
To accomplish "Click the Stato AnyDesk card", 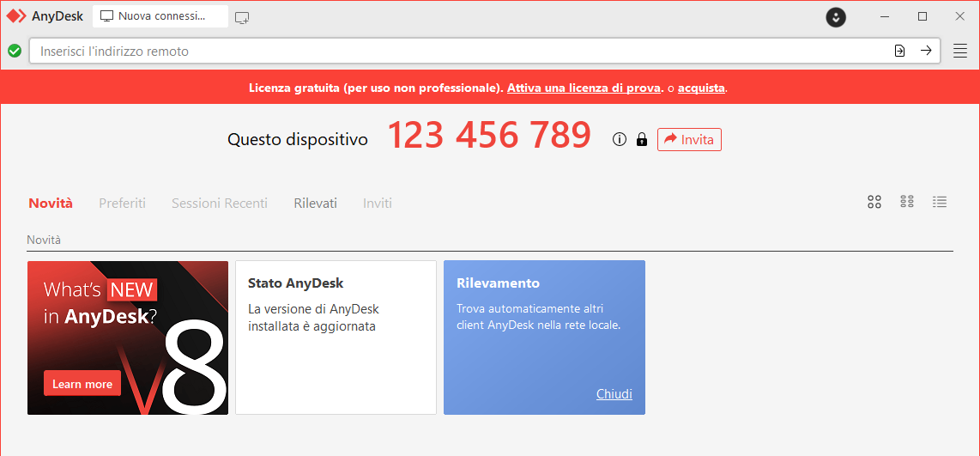I will pos(336,337).
